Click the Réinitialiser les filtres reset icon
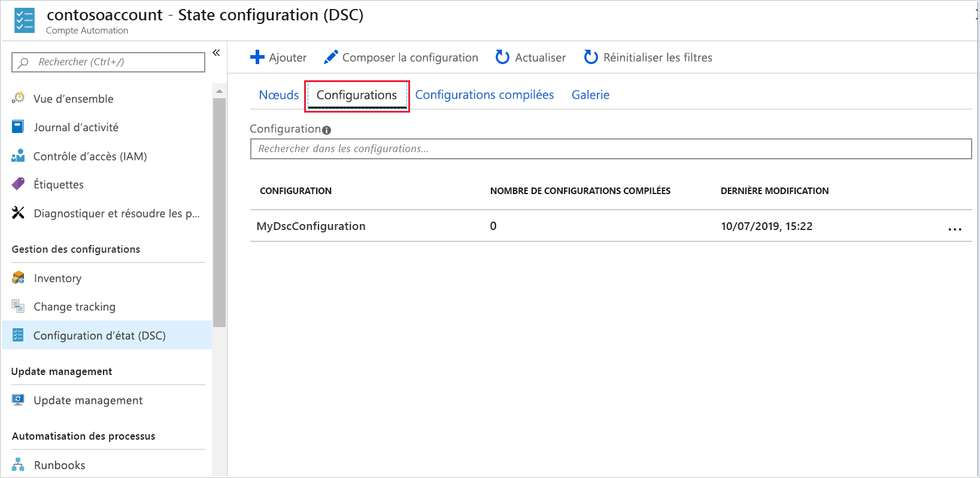This screenshot has width=980, height=478. click(x=591, y=57)
